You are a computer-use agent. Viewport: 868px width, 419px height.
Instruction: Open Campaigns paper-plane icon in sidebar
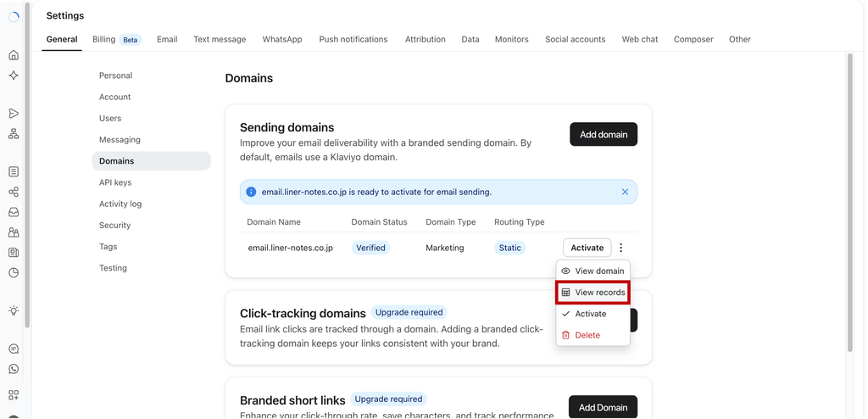(14, 114)
